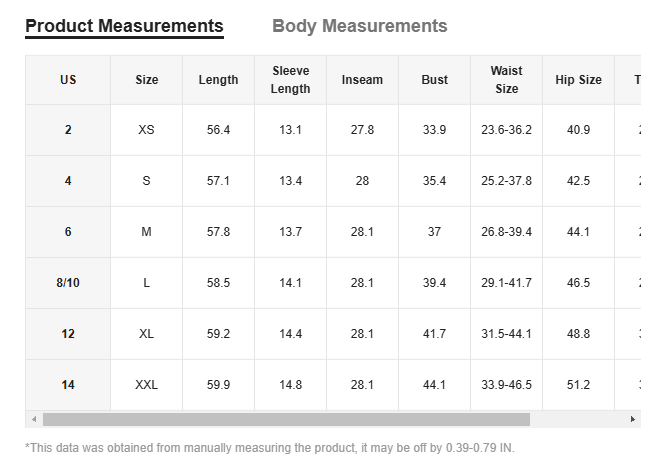Click the US size 12 row header

[x=68, y=334]
